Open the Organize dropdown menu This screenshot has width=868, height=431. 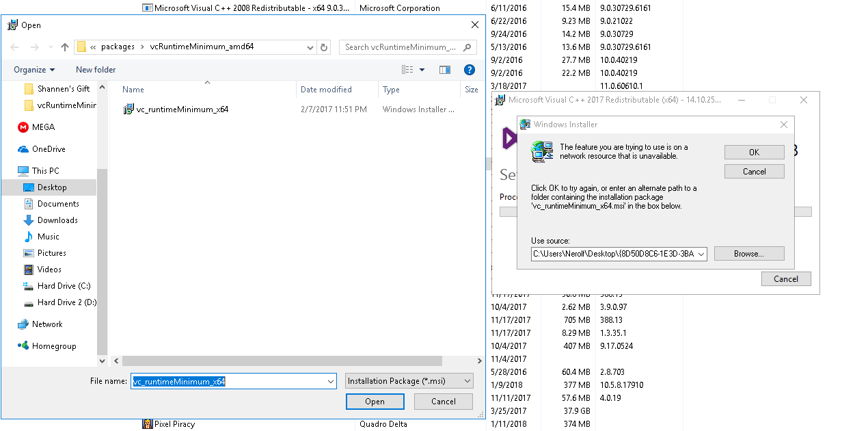[x=34, y=70]
